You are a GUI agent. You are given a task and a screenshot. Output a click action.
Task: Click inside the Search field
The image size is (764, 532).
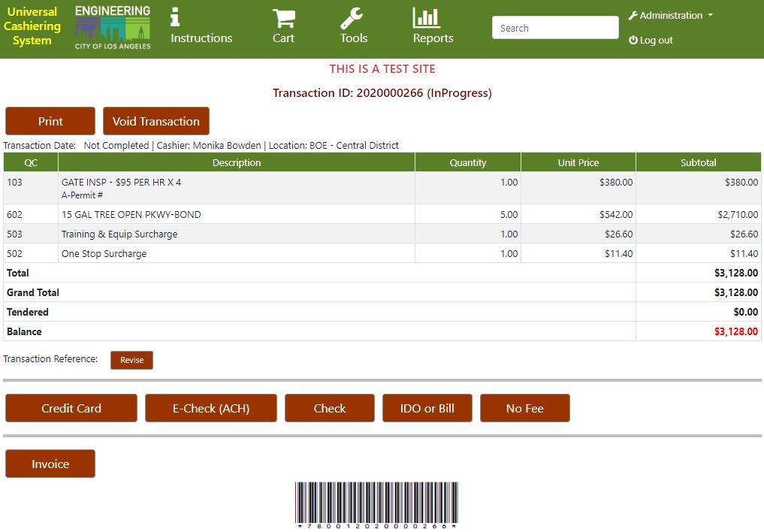[555, 27]
